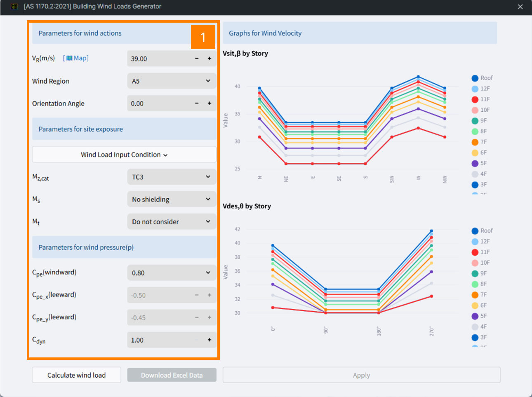Click the Apply button
The width and height of the screenshot is (532, 397).
click(x=361, y=375)
